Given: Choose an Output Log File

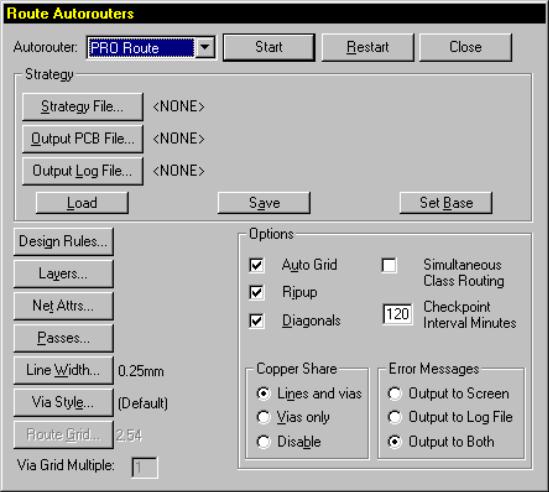Looking at the screenshot, I should point(83,171).
